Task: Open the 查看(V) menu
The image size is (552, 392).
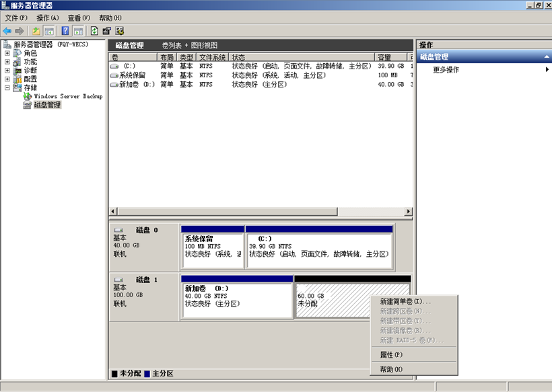Action: pyautogui.click(x=79, y=17)
